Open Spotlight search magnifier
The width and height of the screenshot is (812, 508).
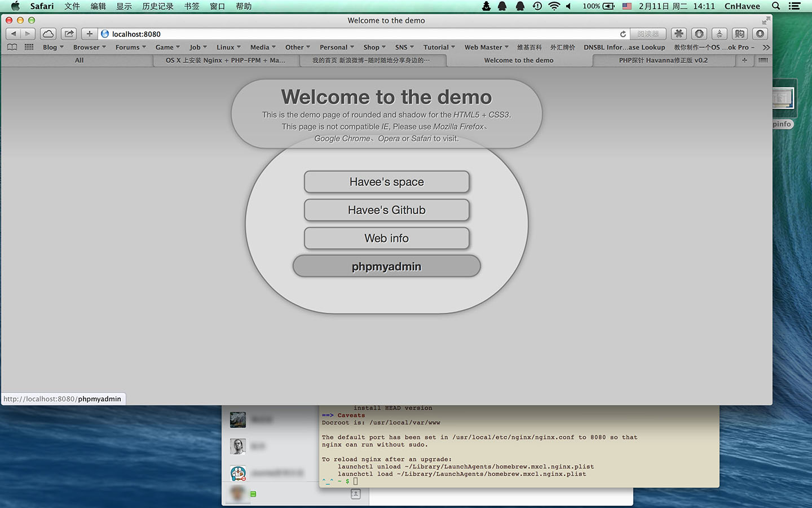[776, 6]
